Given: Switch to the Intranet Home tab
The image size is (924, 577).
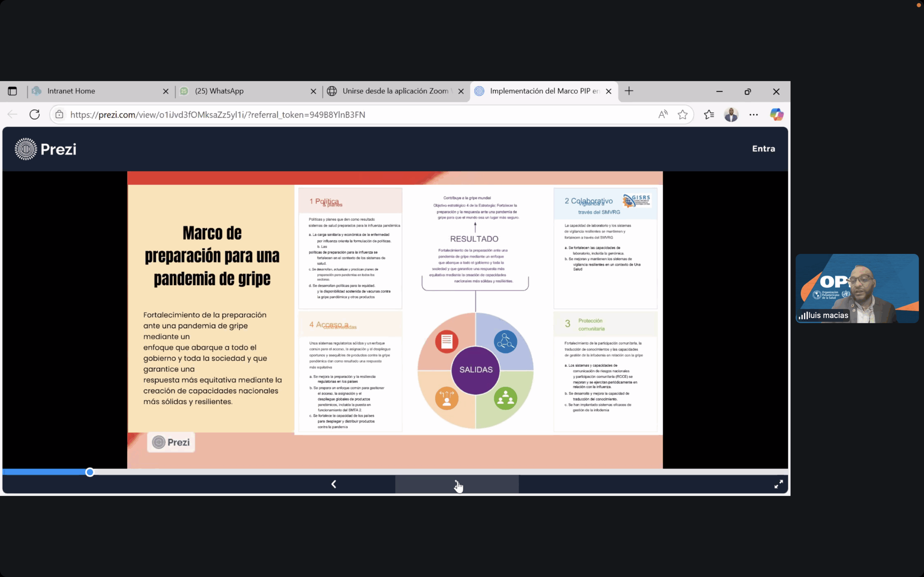Looking at the screenshot, I should [71, 91].
